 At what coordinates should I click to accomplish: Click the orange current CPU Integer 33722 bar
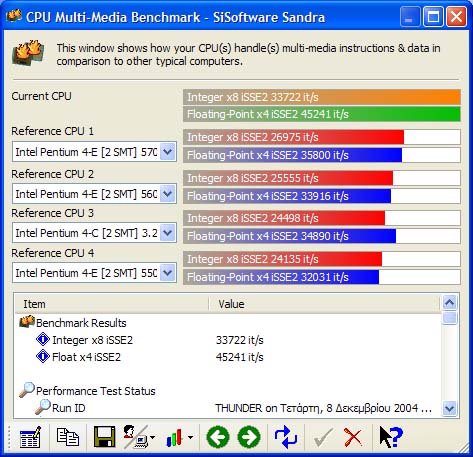[322, 97]
